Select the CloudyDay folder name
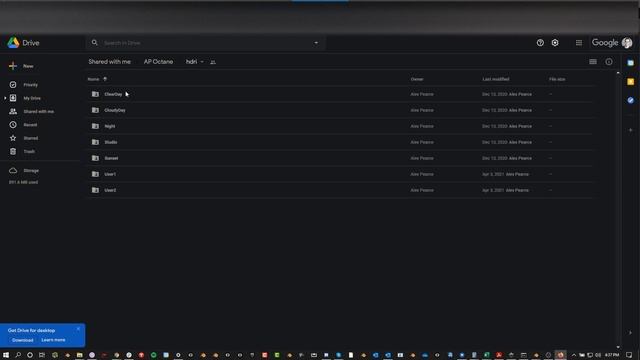 coord(115,110)
